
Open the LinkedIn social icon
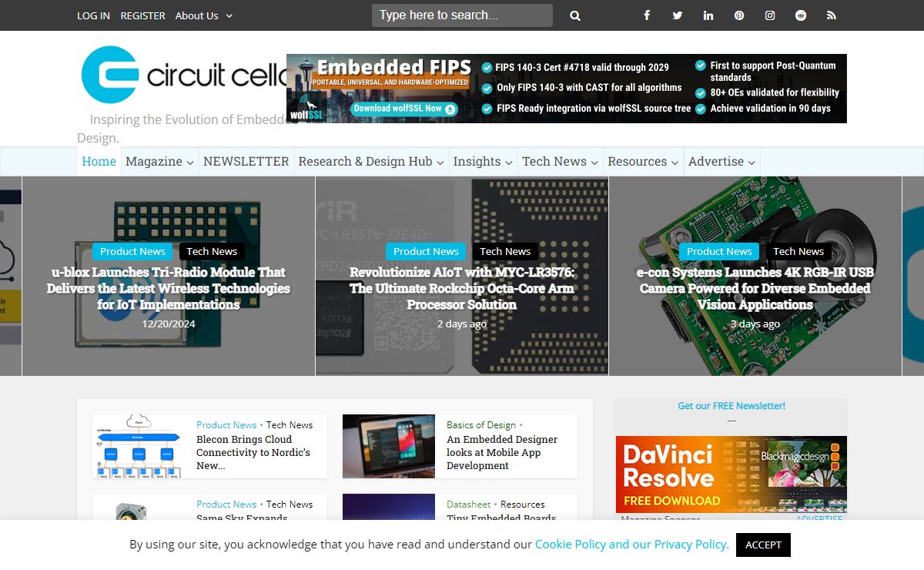point(708,15)
